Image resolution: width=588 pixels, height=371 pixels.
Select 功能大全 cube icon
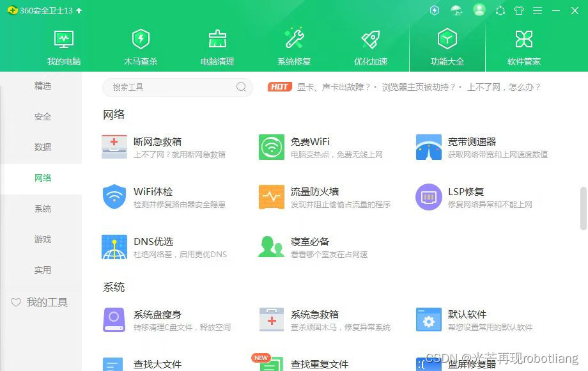(447, 38)
